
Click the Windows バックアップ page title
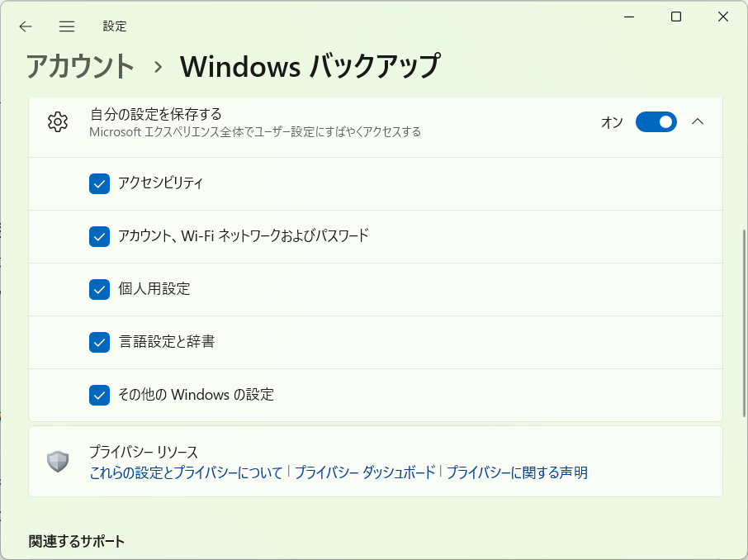(x=310, y=66)
